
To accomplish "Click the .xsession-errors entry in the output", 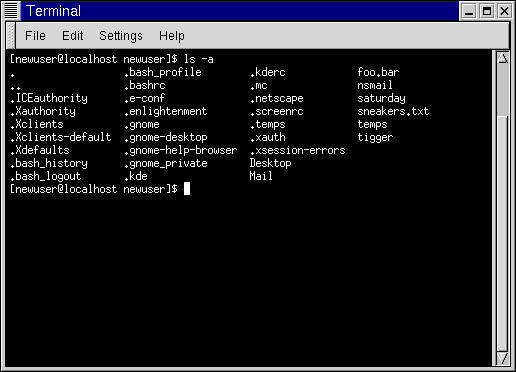I will click(298, 151).
